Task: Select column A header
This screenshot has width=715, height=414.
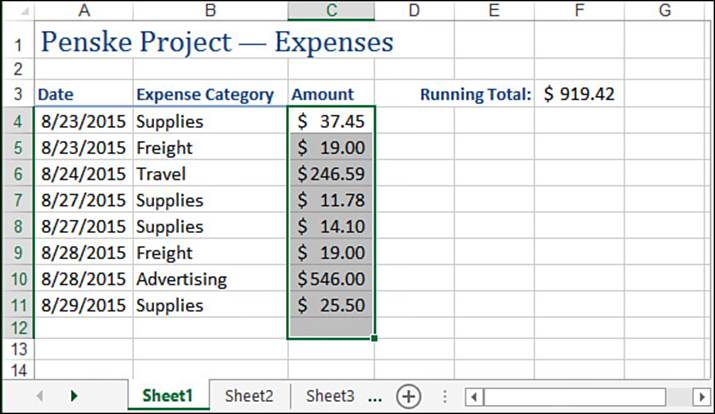Action: click(84, 10)
